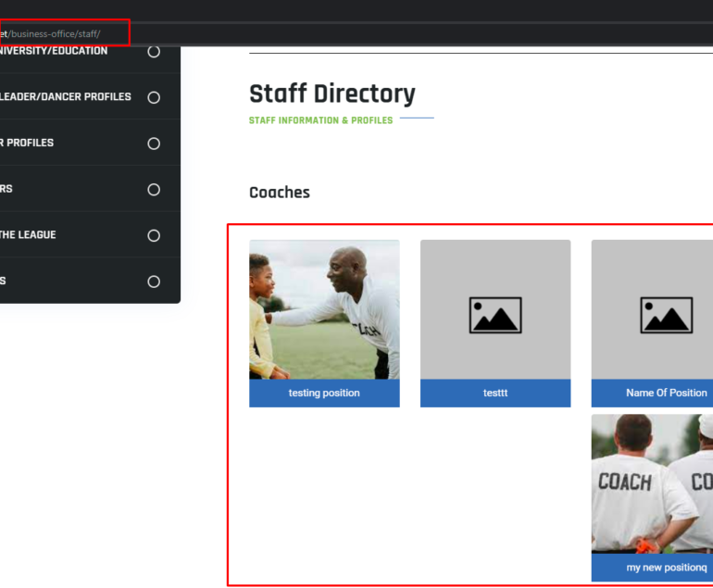
Task: Expand the last sidebar menu row circle
Action: click(x=154, y=281)
